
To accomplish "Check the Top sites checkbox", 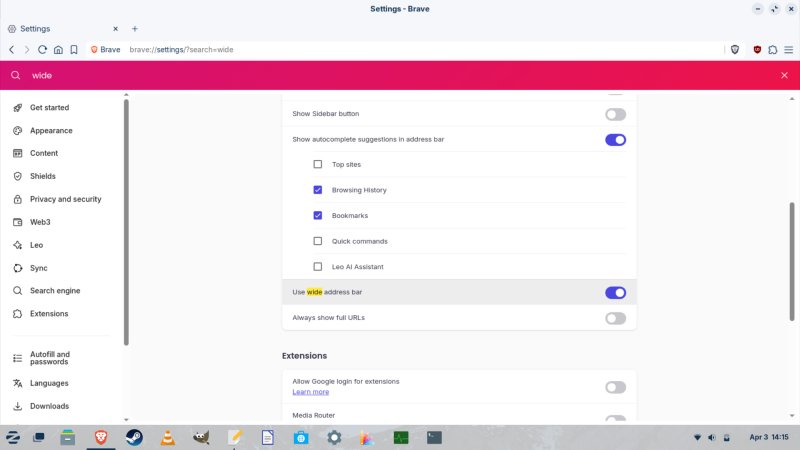I will [318, 164].
